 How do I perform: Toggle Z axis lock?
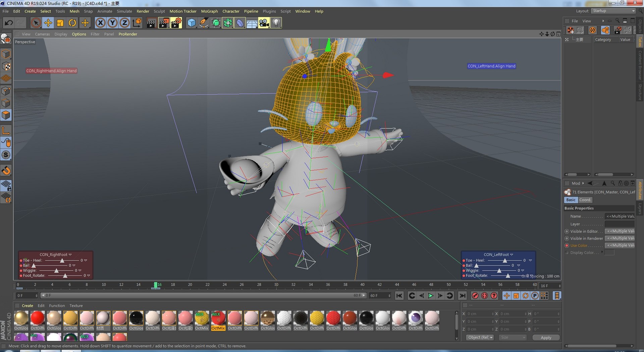(124, 23)
